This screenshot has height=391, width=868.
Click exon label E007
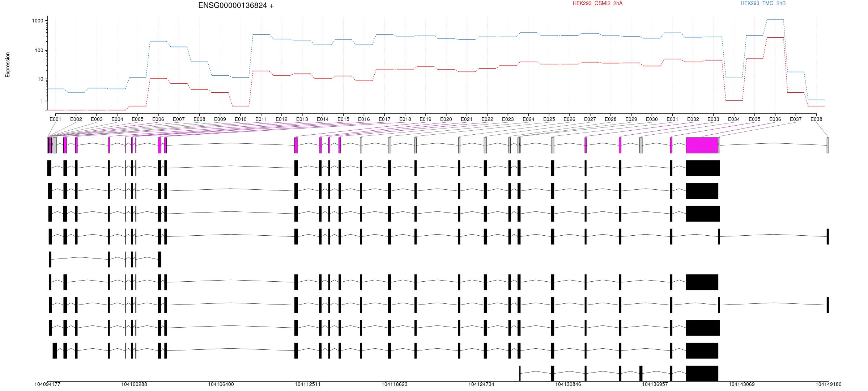(179, 119)
